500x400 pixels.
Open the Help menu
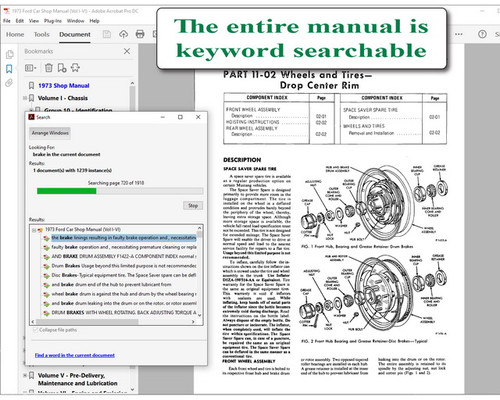(x=94, y=21)
